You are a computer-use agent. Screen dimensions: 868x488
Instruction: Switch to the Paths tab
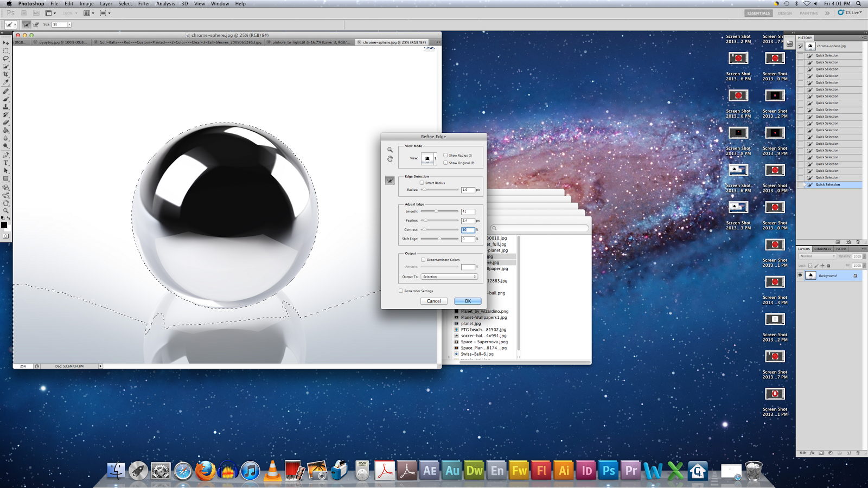coord(841,249)
